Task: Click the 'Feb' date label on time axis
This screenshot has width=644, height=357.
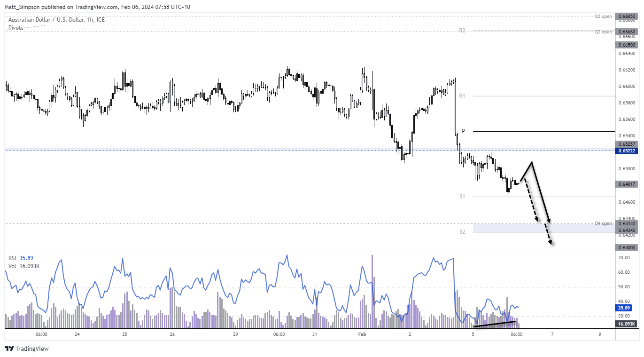Action: tap(362, 334)
